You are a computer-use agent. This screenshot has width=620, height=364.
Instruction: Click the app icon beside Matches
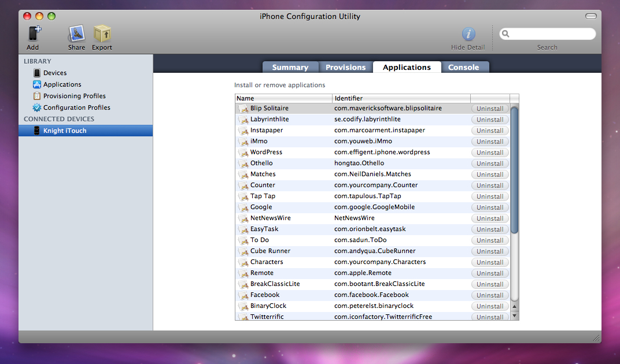(243, 174)
